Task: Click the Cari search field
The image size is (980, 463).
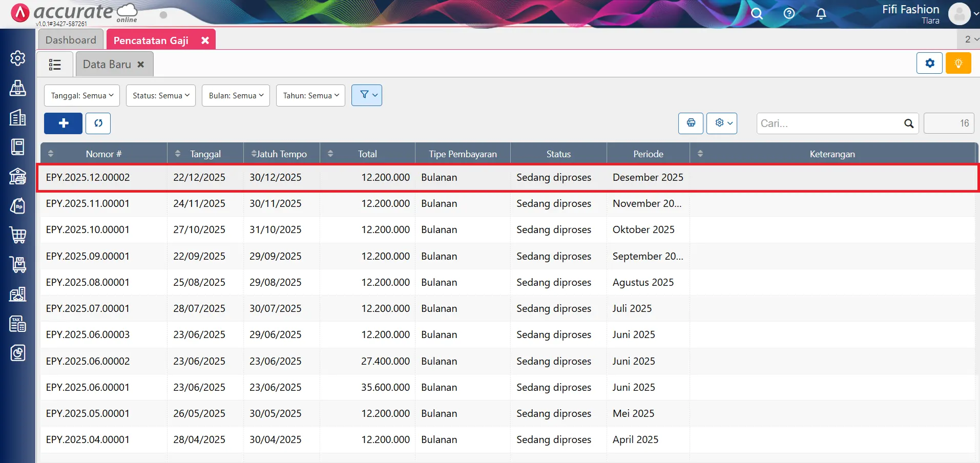Action: tap(830, 123)
